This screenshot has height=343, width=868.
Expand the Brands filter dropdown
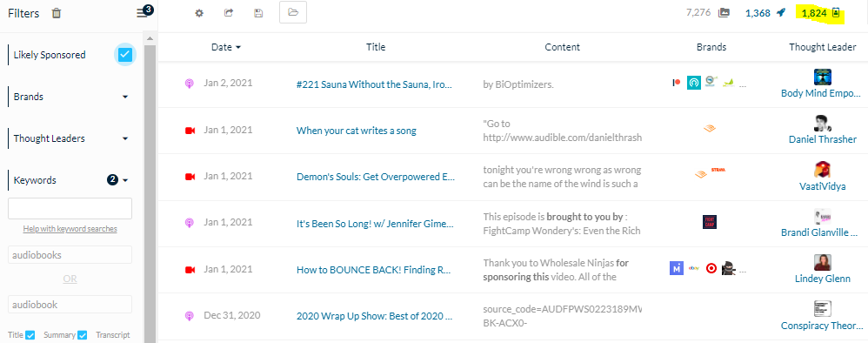[125, 97]
